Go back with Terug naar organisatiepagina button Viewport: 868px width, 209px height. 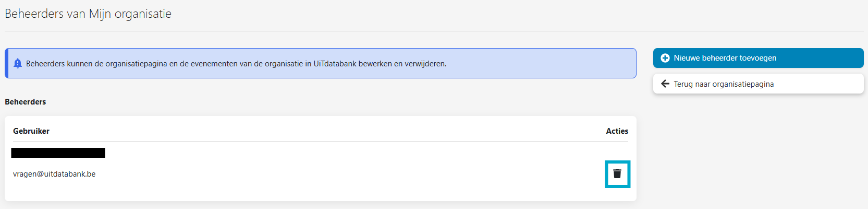point(758,84)
